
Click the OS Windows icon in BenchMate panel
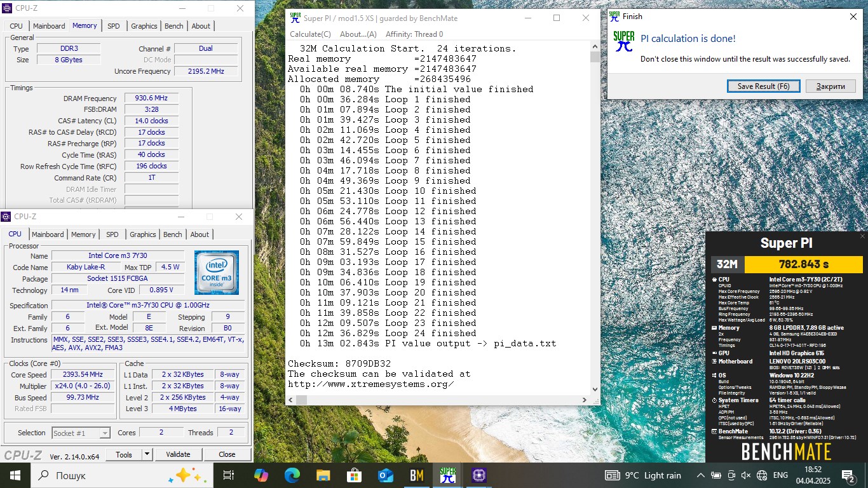coord(714,376)
